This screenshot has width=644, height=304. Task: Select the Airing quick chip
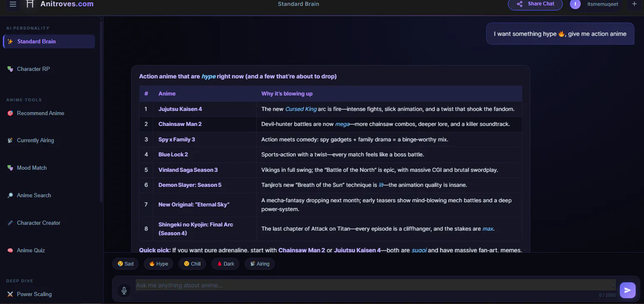pos(260,264)
